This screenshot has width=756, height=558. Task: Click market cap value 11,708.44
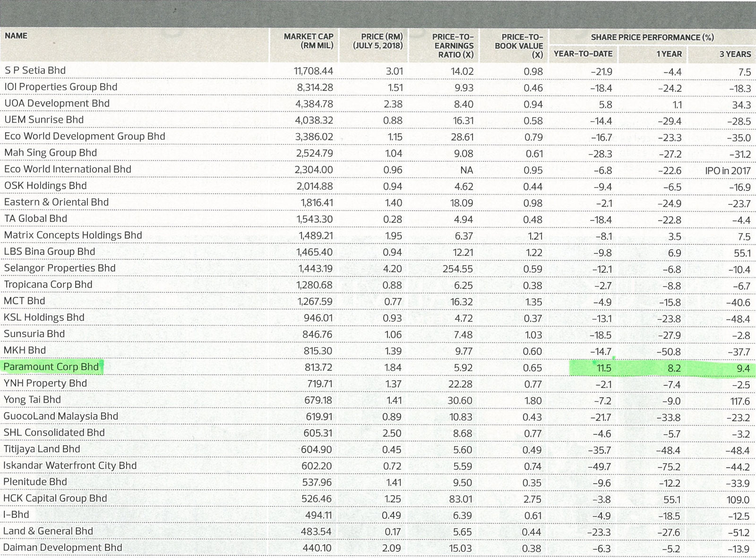[313, 71]
